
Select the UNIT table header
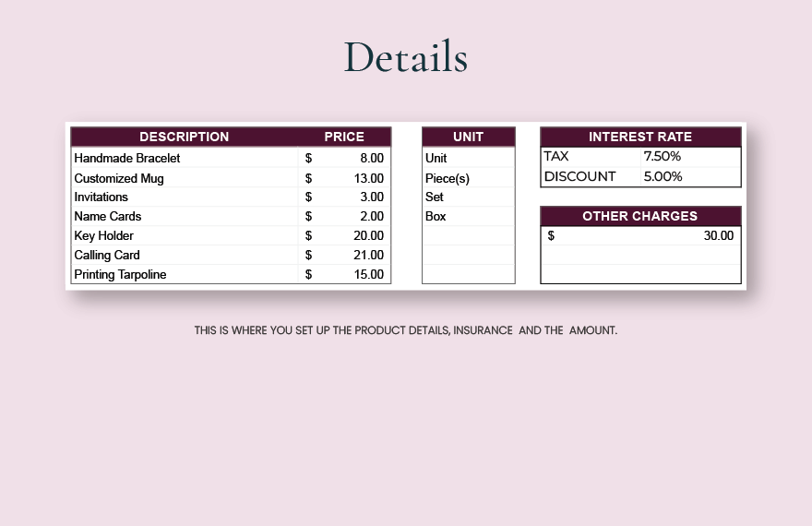tap(468, 137)
